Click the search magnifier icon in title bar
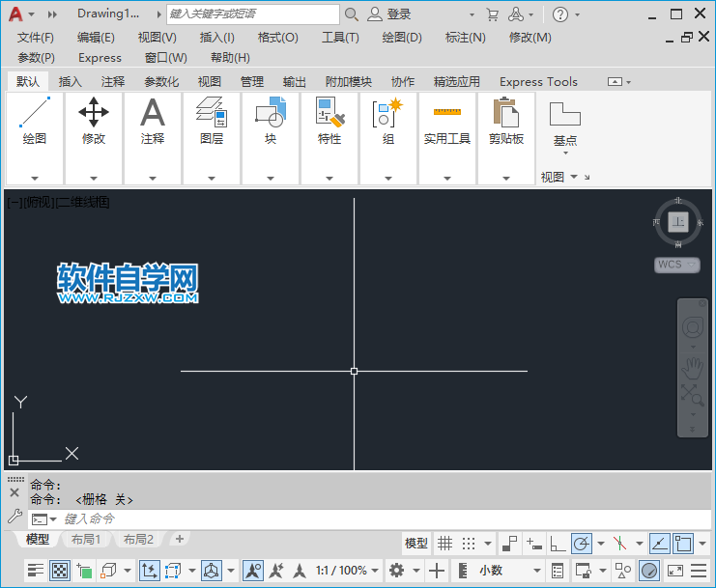The width and height of the screenshot is (716, 588). 351,14
